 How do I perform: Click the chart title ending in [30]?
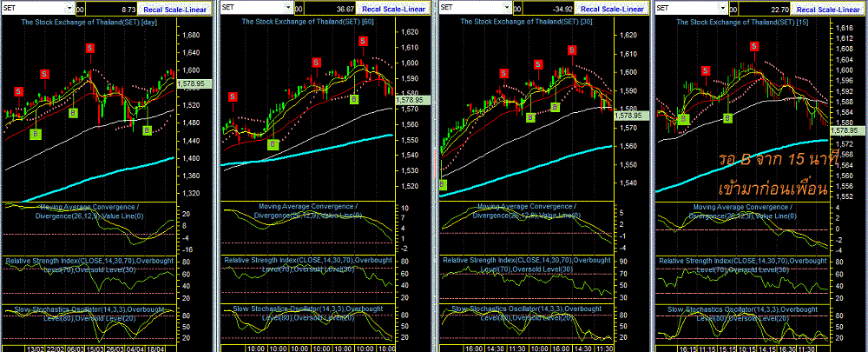(526, 22)
